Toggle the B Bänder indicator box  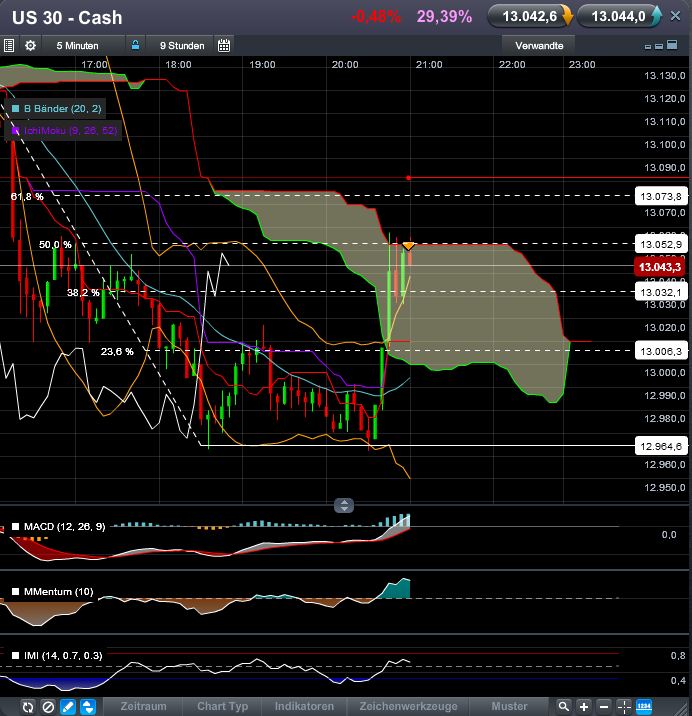point(16,107)
